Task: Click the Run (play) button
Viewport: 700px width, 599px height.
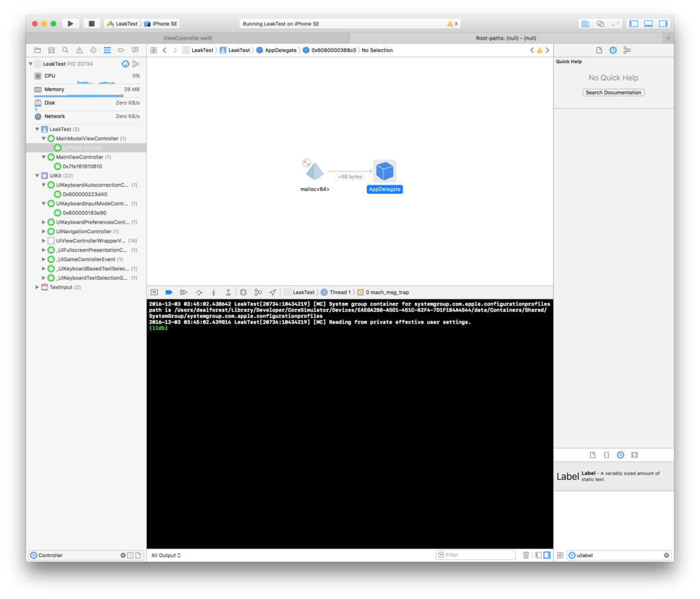Action: [x=70, y=24]
